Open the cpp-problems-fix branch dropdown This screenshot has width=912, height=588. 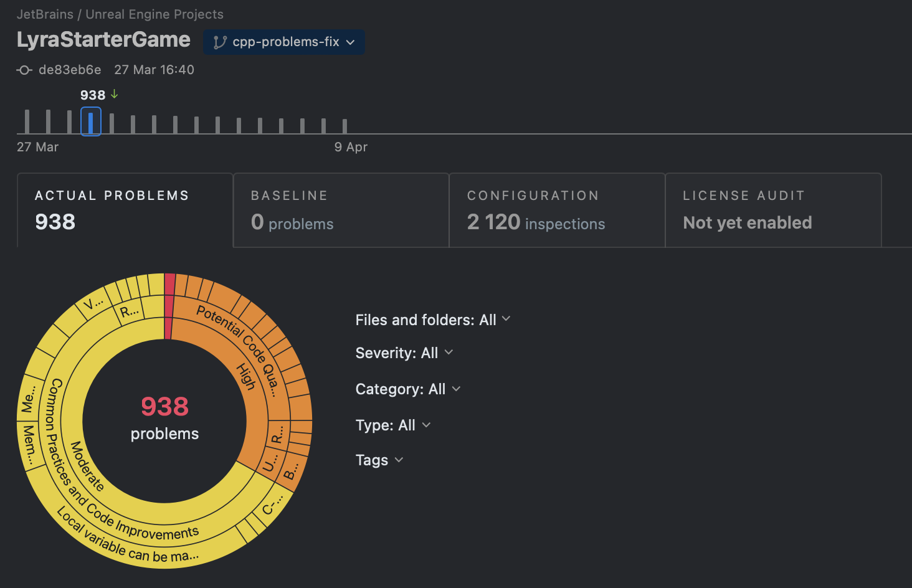[x=284, y=42]
